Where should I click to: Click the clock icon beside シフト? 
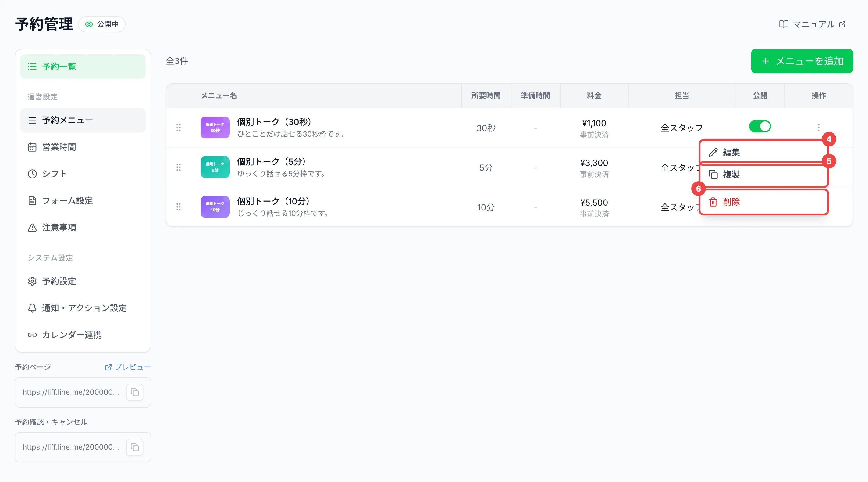pos(32,174)
